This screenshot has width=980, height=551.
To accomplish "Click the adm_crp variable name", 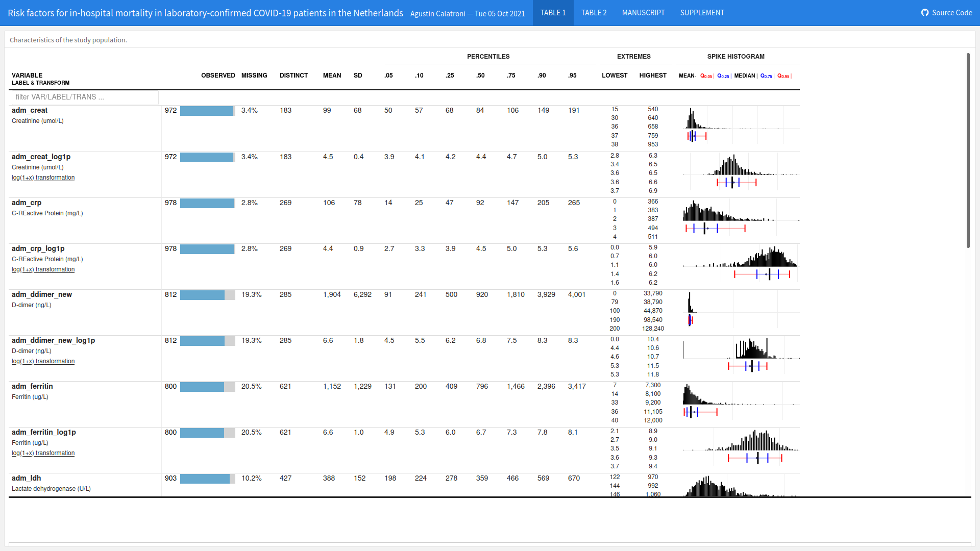I will coord(27,203).
